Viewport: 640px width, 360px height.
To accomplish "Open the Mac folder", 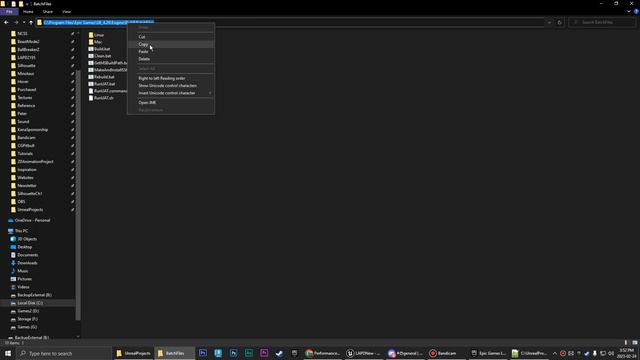I will pyautogui.click(x=95, y=42).
